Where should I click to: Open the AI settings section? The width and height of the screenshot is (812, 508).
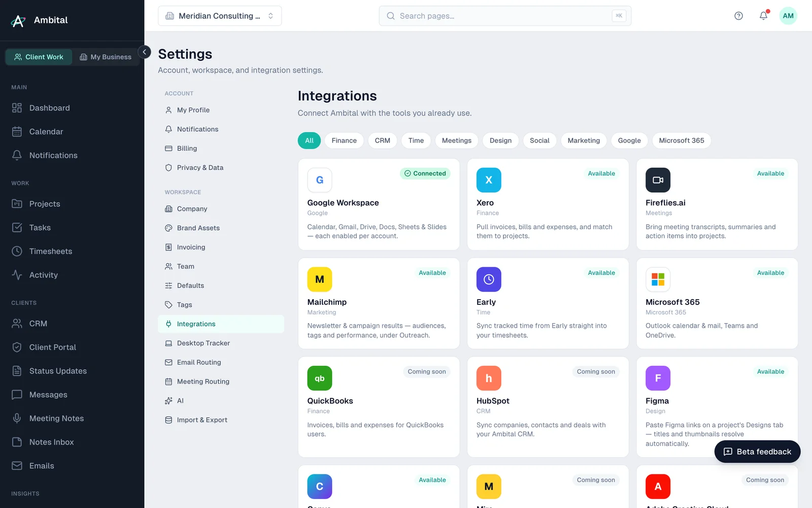221,401
